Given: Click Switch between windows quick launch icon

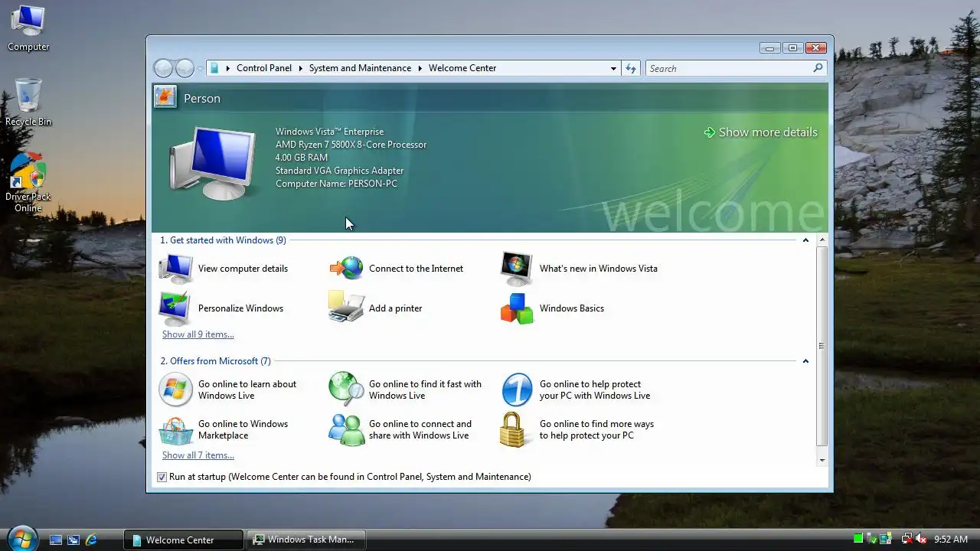Looking at the screenshot, I should (x=73, y=540).
